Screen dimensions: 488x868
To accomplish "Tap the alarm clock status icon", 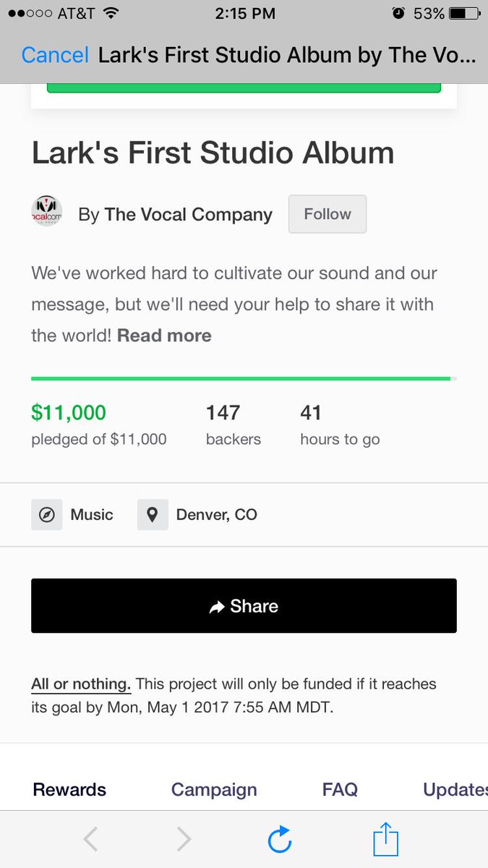I will coord(398,13).
